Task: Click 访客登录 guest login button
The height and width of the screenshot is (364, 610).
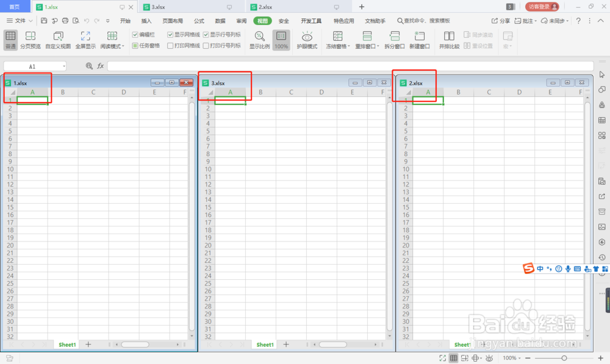Action: coord(542,7)
